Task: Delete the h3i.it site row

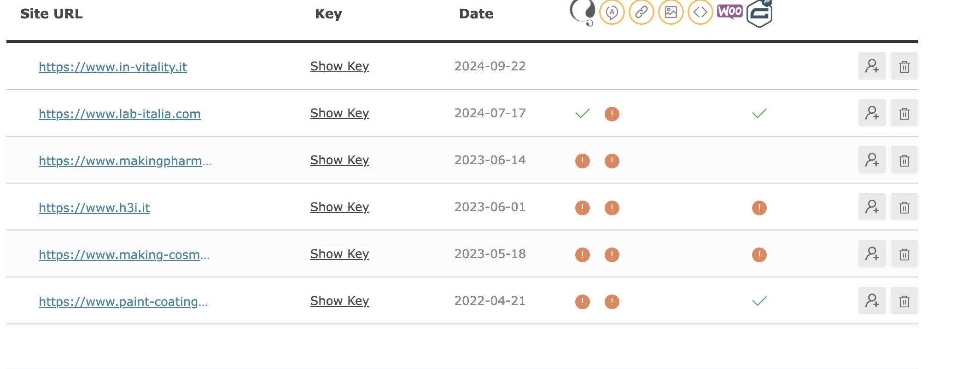Action: click(904, 207)
